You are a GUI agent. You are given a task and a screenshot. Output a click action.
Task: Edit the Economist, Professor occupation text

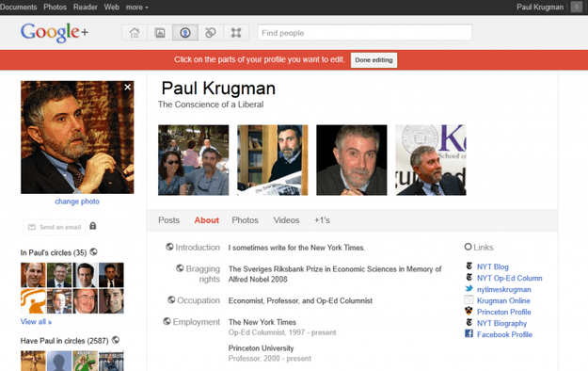tap(300, 300)
